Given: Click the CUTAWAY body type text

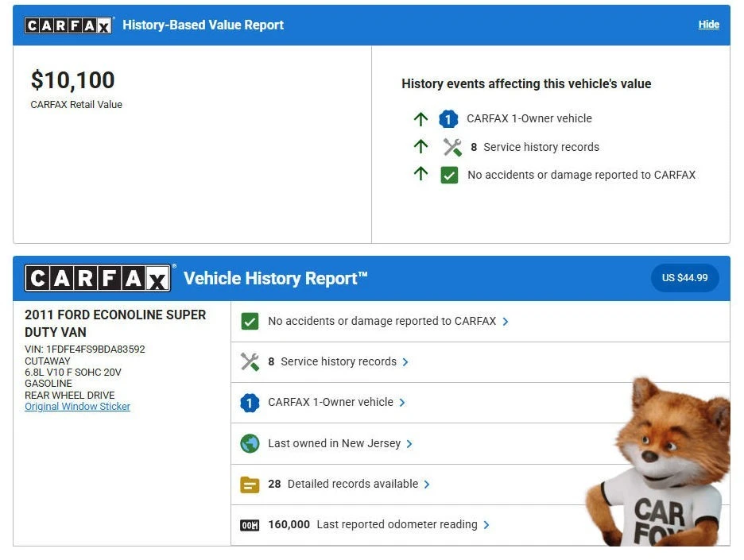Looking at the screenshot, I should coord(48,361).
